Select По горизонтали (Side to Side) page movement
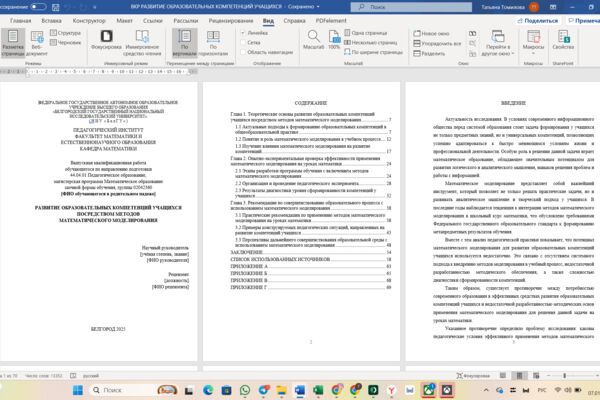Image resolution: width=600 pixels, height=400 pixels. tap(213, 43)
